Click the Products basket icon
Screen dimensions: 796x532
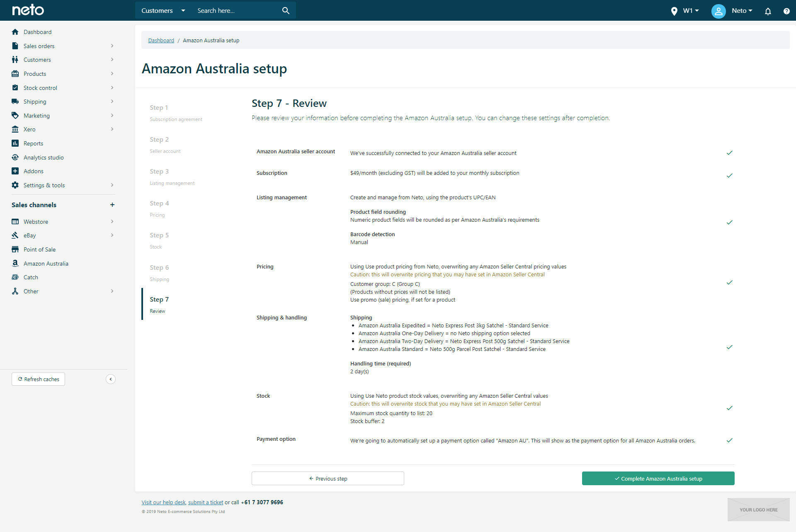(15, 74)
